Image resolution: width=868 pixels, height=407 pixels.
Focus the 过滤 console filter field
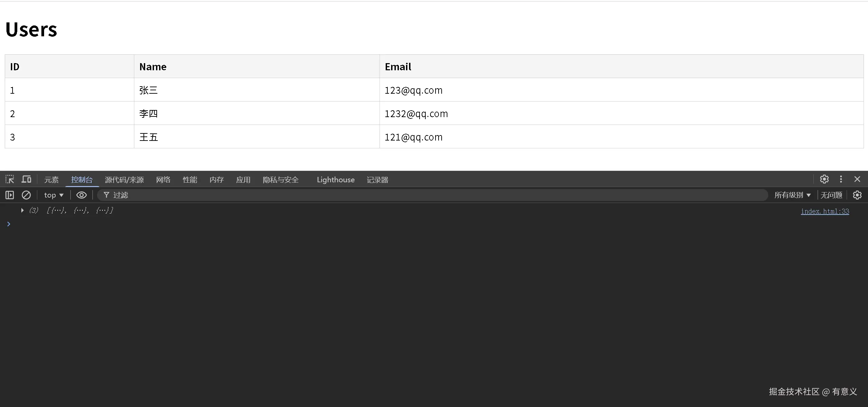407,195
